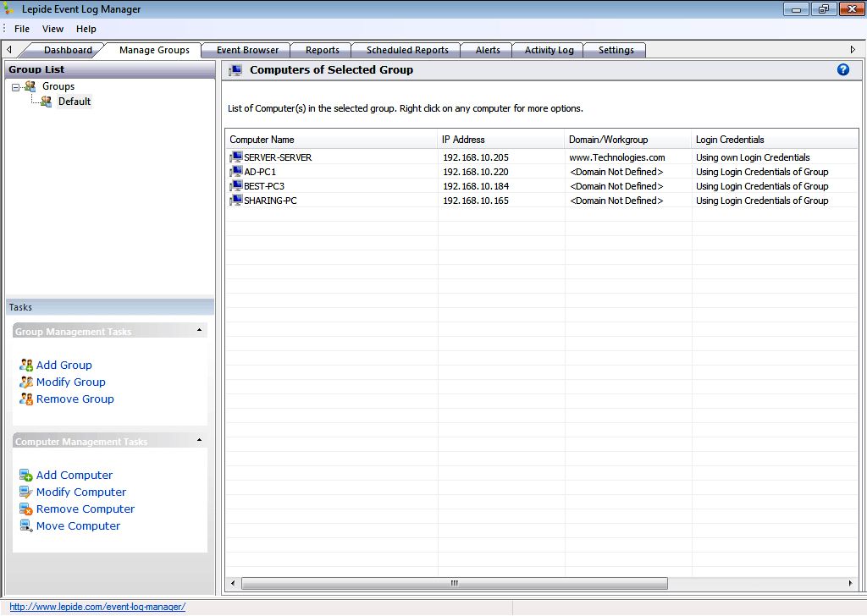Viewport: 867px width, 616px height.
Task: Click the help question mark icon
Action: pos(842,69)
